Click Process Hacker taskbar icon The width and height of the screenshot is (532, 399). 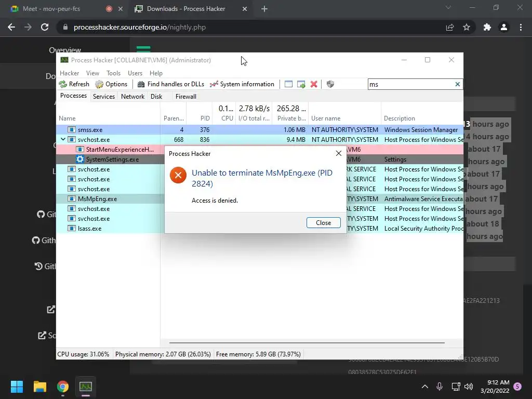click(x=86, y=387)
